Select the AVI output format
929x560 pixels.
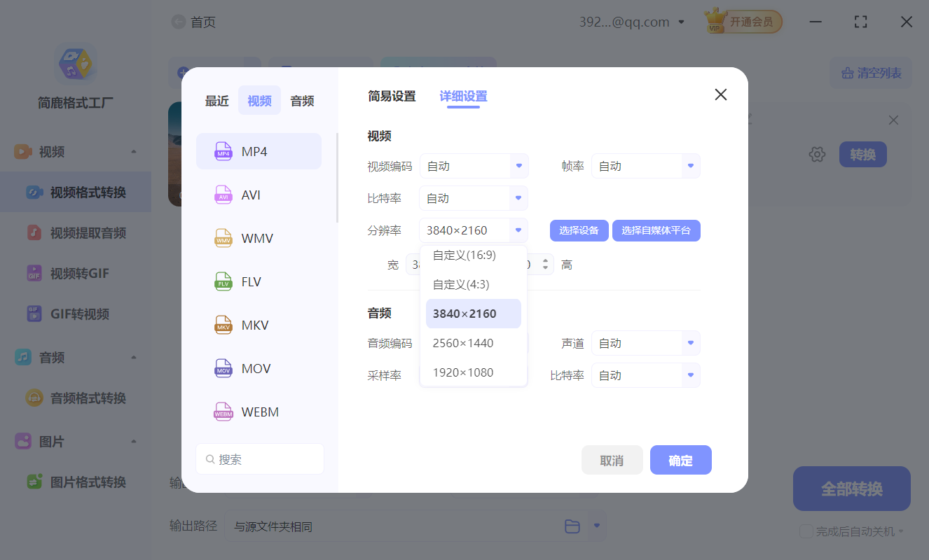[x=259, y=195]
